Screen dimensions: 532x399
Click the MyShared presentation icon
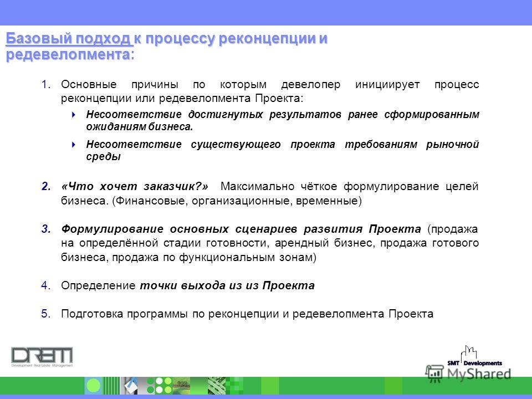click(x=434, y=374)
